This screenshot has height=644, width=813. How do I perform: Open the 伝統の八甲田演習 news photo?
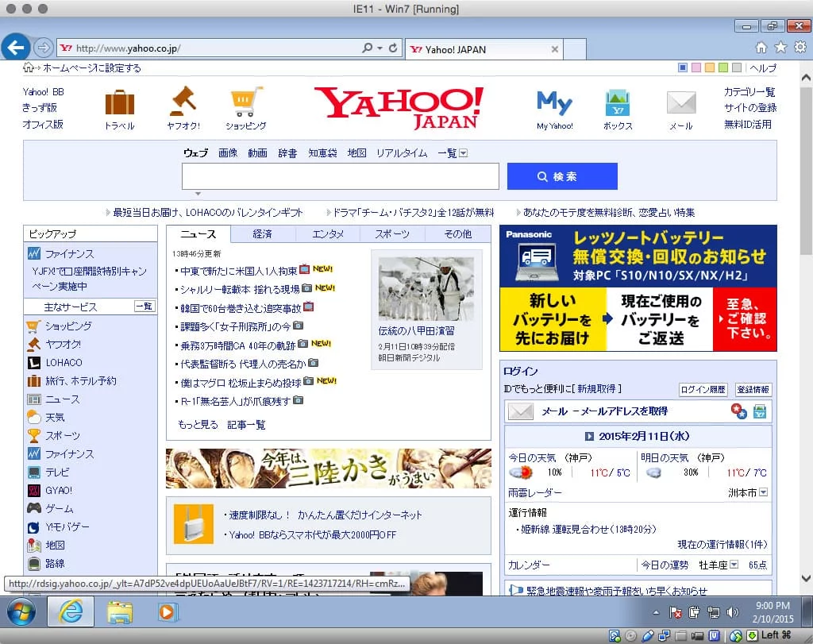click(x=426, y=289)
